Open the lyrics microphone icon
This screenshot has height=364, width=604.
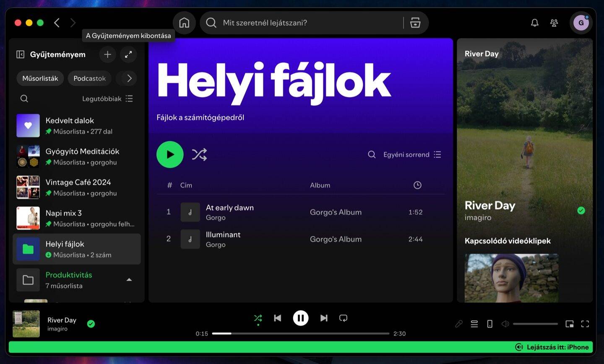(x=459, y=324)
